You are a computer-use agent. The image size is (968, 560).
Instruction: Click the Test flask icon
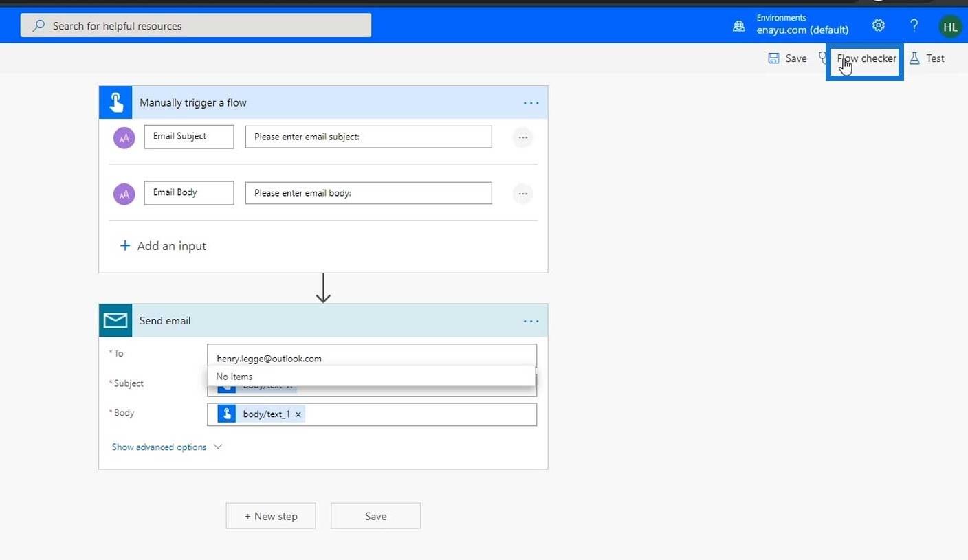(x=914, y=58)
